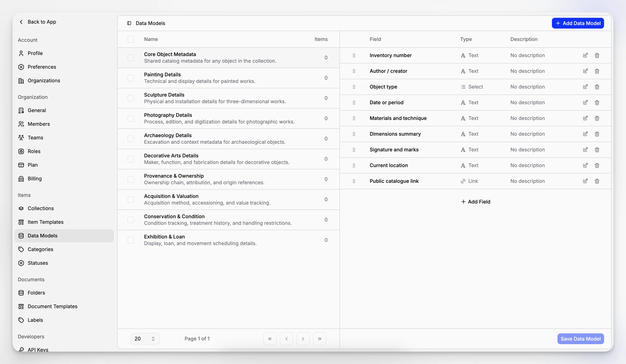Grab the drag handle for Inventory number
Viewport: 626px width, 364px height.
(x=354, y=55)
